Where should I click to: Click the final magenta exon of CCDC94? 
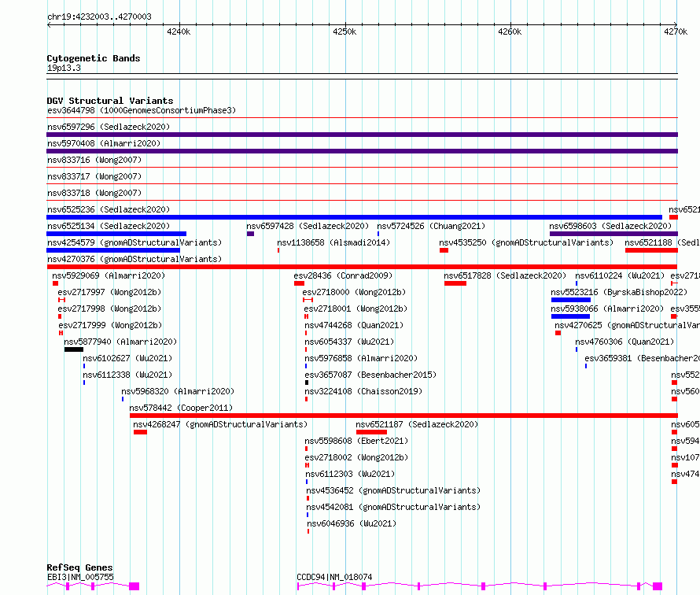pyautogui.click(x=658, y=586)
